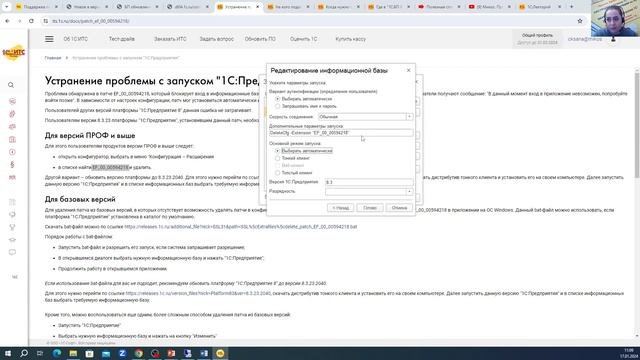Close the 'Редактирование информационной базы' dialog
The width and height of the screenshot is (640, 360).
pyautogui.click(x=409, y=70)
